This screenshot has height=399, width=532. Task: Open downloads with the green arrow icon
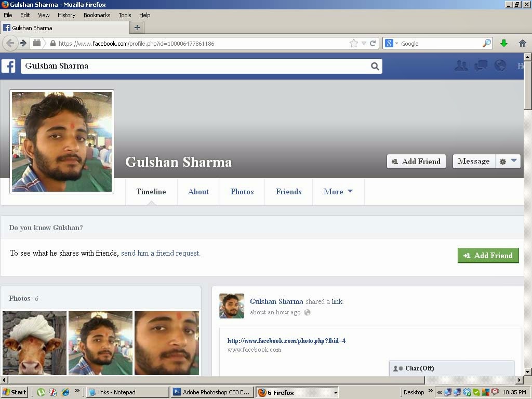[504, 43]
